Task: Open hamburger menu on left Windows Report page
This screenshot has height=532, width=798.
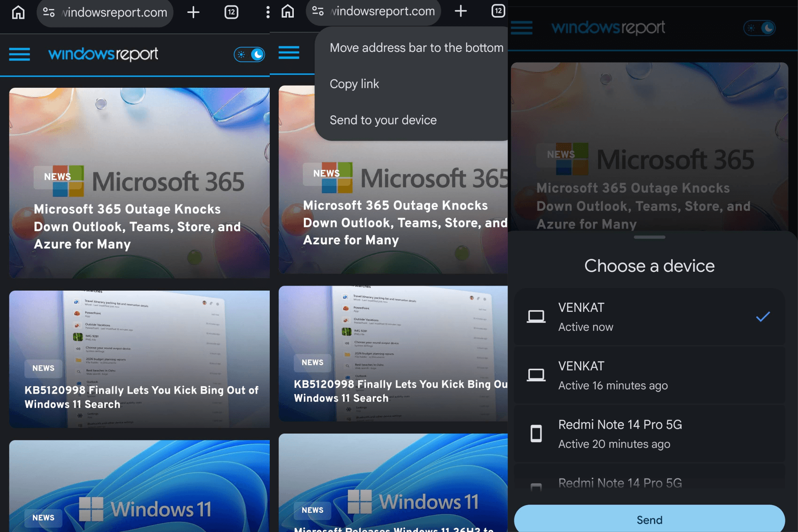Action: click(20, 54)
